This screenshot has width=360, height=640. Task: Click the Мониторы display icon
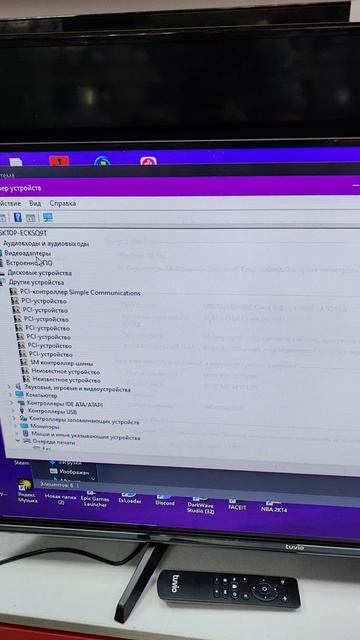click(x=24, y=426)
